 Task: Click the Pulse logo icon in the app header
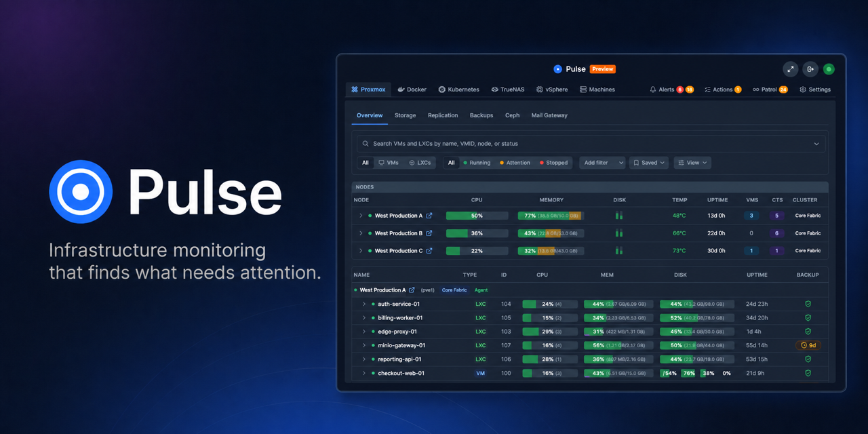[557, 69]
